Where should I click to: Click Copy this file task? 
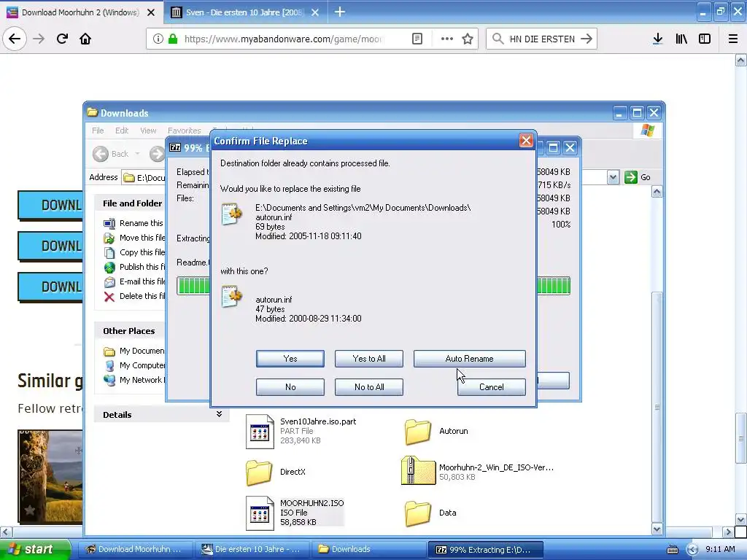135,252
